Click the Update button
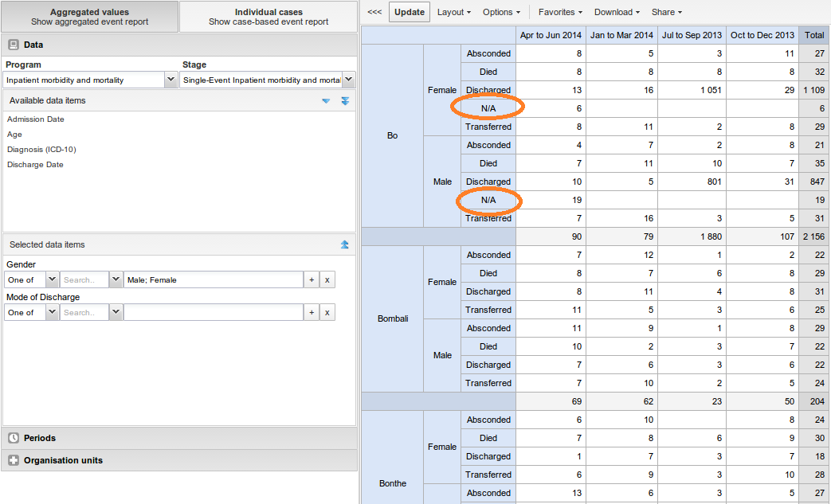 tap(410, 12)
